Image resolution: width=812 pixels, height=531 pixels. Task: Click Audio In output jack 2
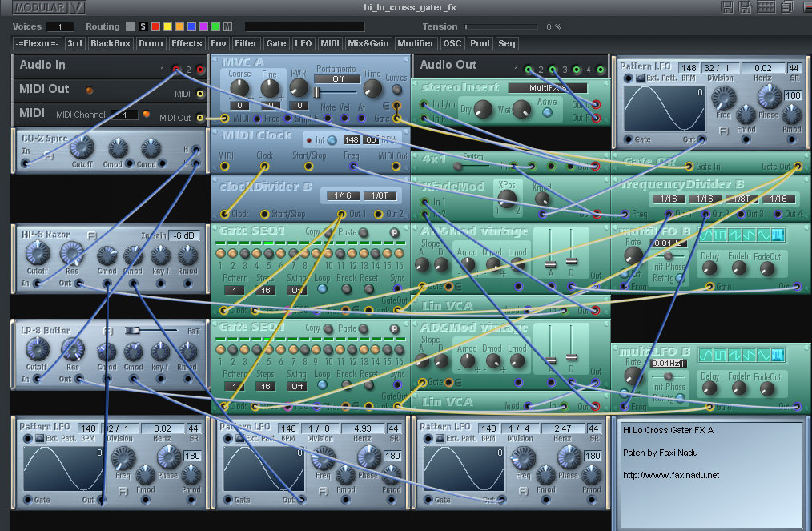pyautogui.click(x=200, y=70)
